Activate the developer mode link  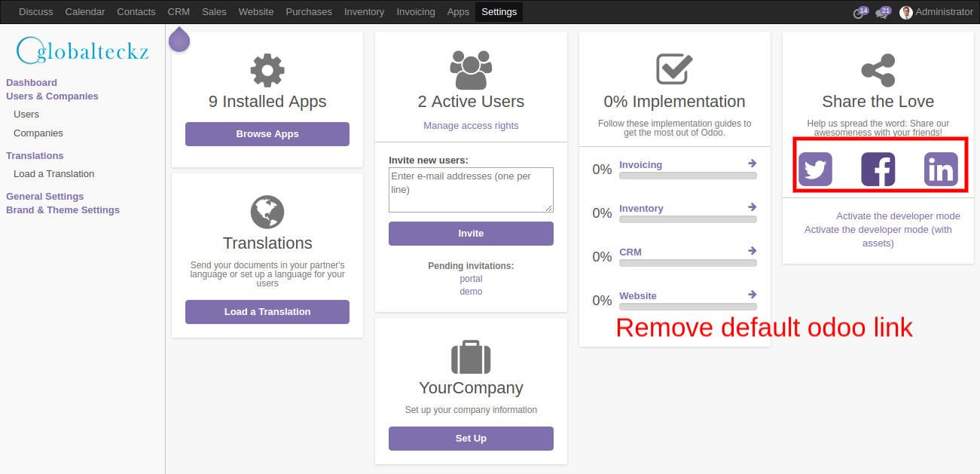tap(898, 216)
